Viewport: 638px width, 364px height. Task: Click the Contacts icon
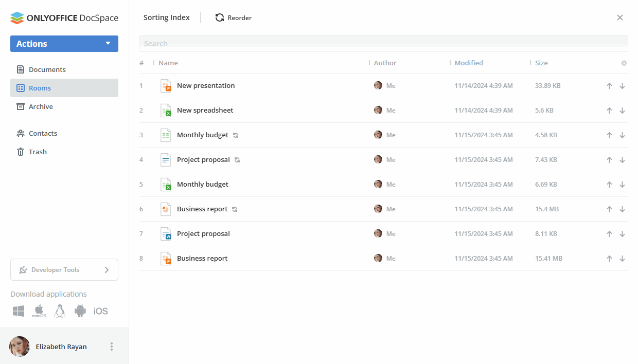pyautogui.click(x=21, y=133)
